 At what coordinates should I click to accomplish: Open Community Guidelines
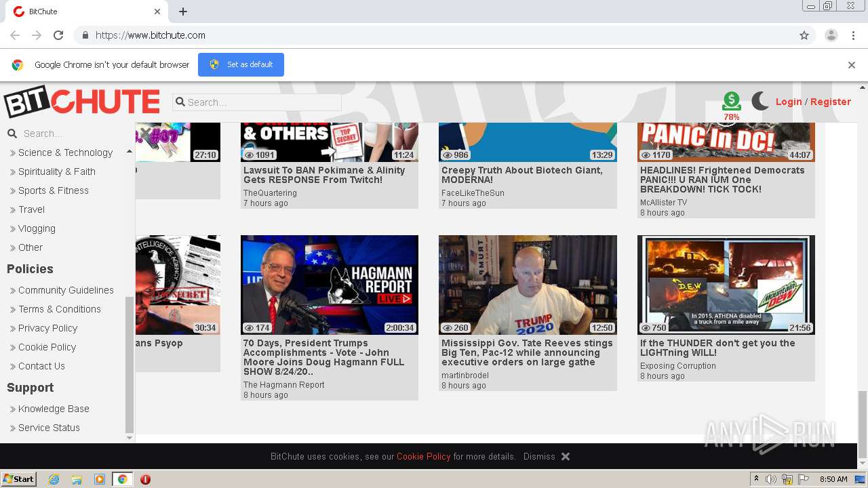coord(66,290)
